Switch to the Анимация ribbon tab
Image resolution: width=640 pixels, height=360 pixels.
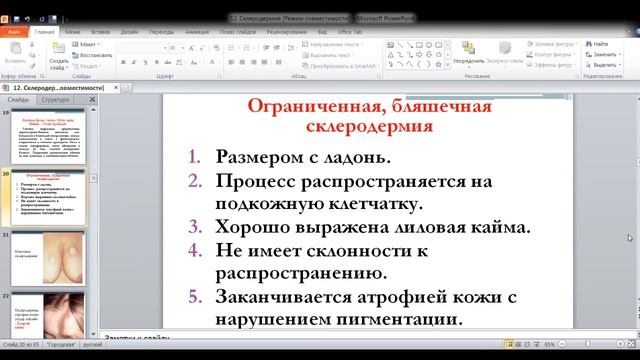[x=197, y=32]
